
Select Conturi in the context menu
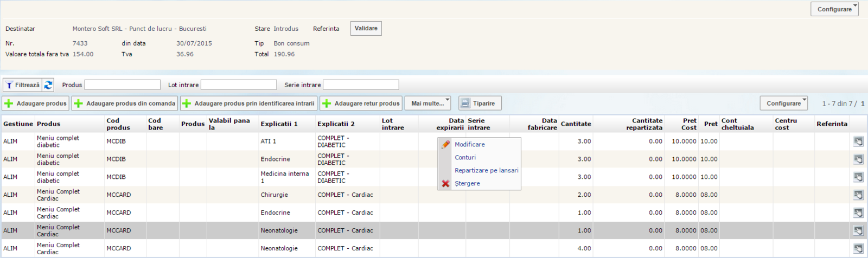click(465, 158)
